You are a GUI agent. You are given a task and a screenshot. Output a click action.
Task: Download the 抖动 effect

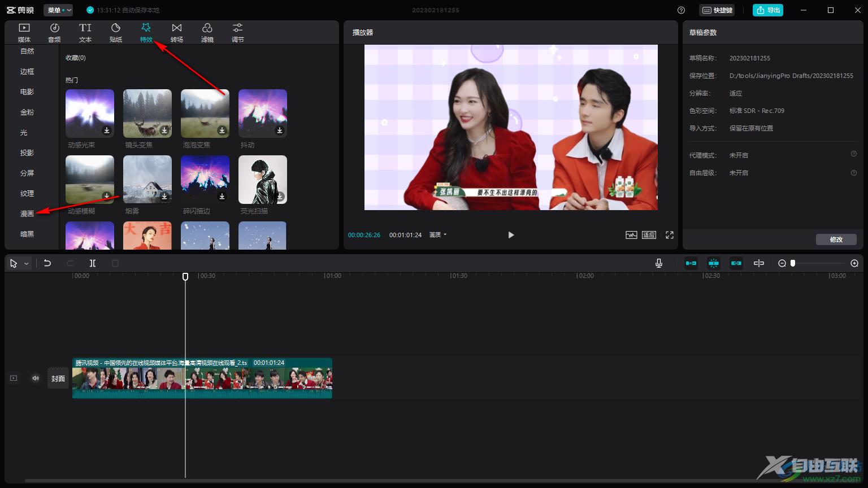(x=280, y=130)
